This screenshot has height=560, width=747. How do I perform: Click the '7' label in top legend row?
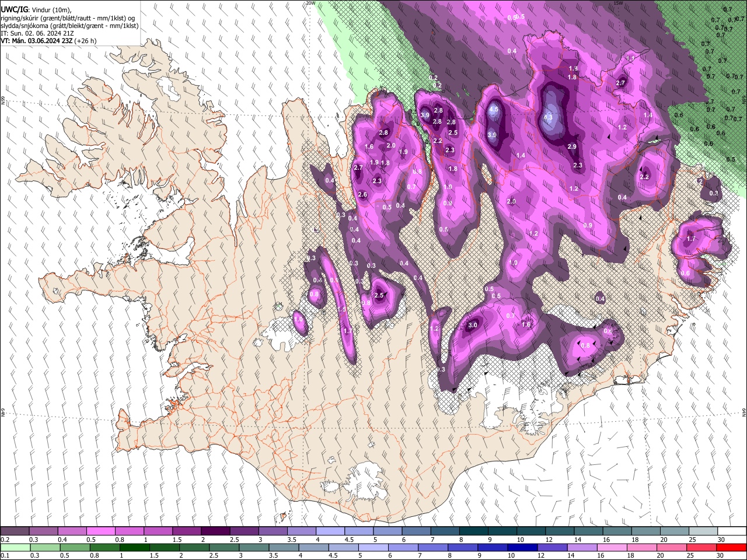[431, 540]
